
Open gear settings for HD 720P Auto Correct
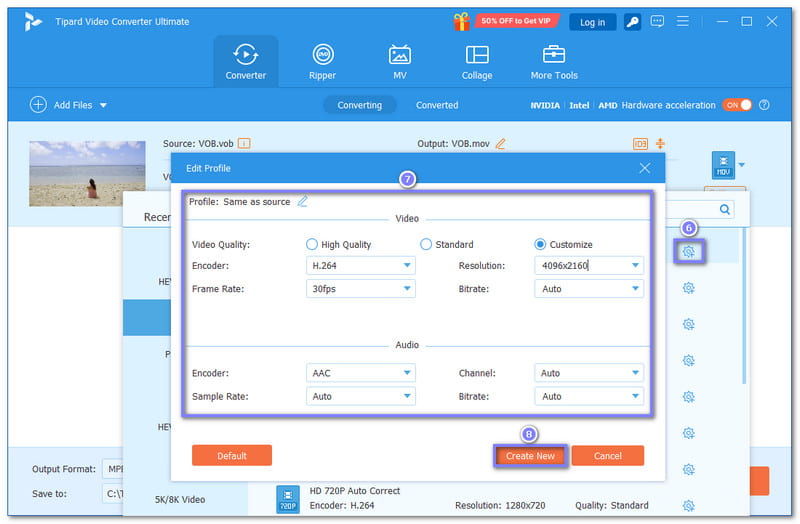689,506
